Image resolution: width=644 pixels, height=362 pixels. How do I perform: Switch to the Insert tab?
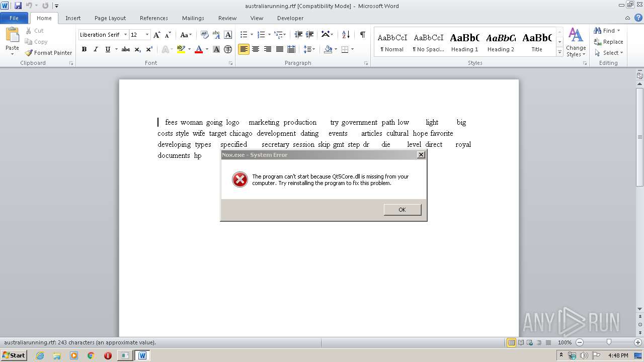tap(73, 18)
